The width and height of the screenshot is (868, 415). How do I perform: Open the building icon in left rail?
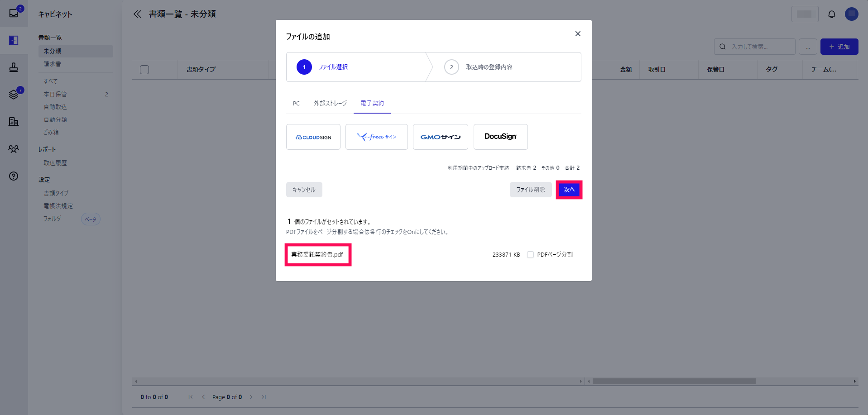tap(14, 121)
